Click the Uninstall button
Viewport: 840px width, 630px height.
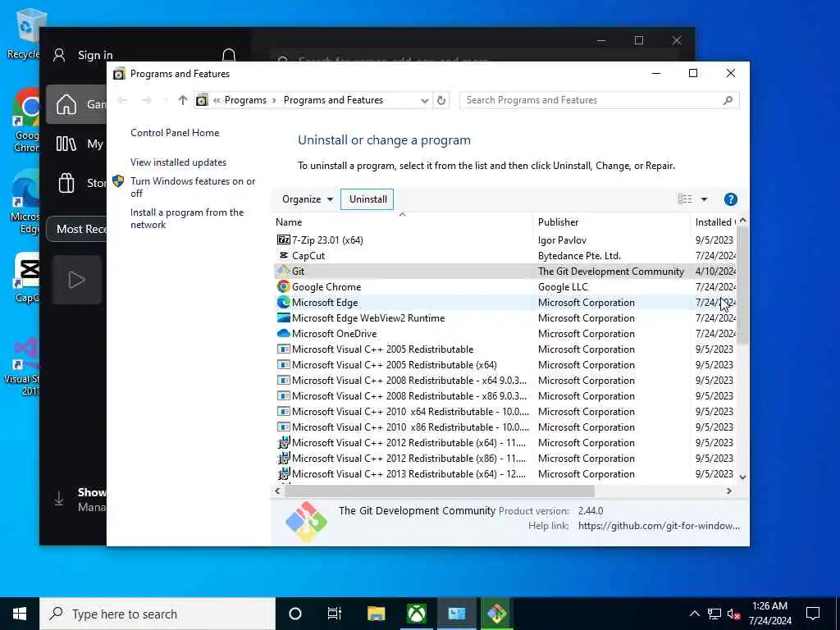pos(367,199)
